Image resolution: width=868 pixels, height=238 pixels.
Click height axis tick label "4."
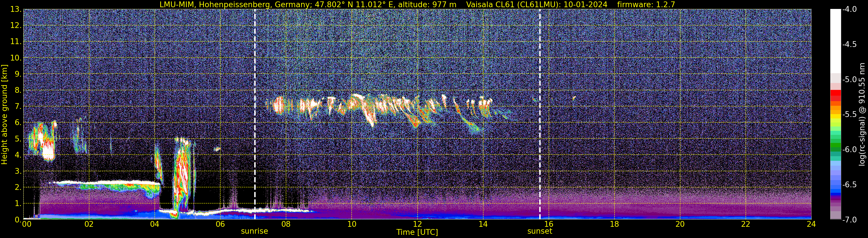pos(18,155)
